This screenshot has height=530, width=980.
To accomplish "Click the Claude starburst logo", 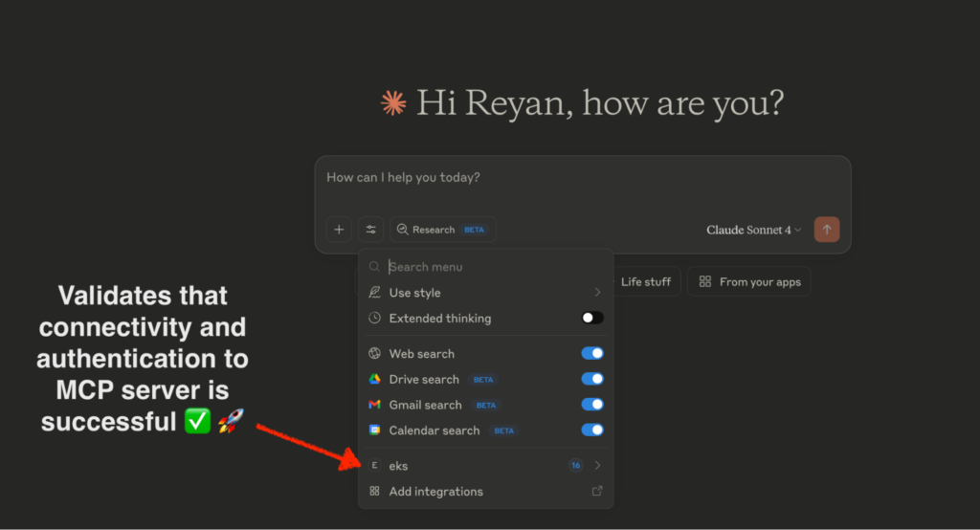I will point(393,103).
